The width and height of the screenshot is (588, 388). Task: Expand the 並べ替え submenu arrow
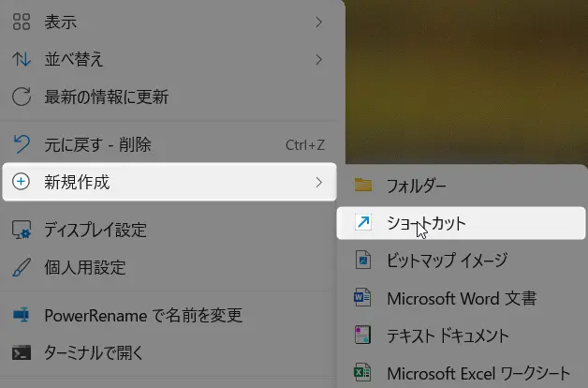(x=319, y=59)
